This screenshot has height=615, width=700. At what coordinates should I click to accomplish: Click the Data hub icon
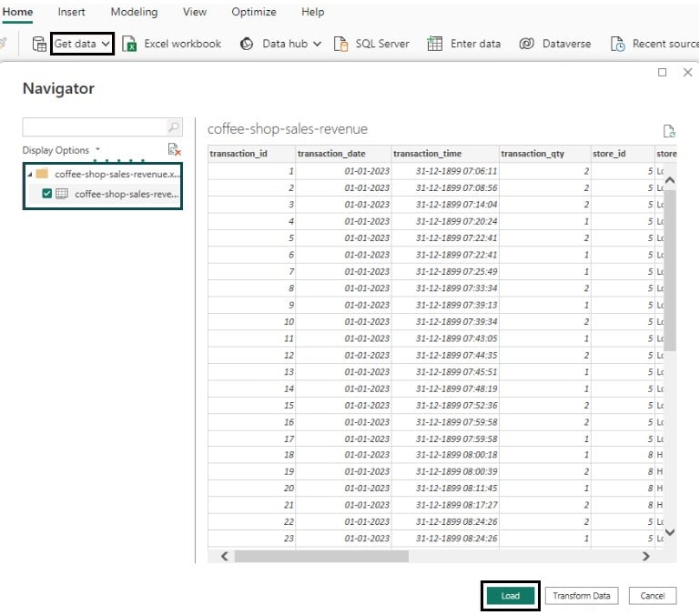[247, 44]
